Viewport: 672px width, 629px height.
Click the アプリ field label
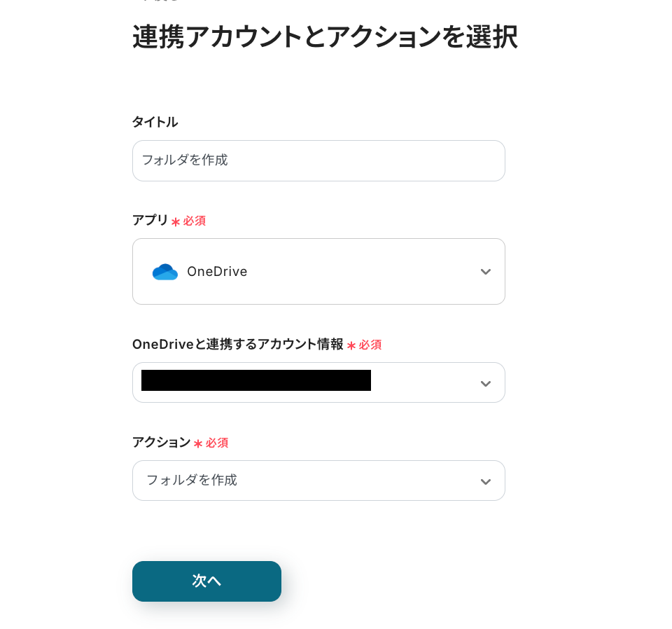(x=150, y=220)
